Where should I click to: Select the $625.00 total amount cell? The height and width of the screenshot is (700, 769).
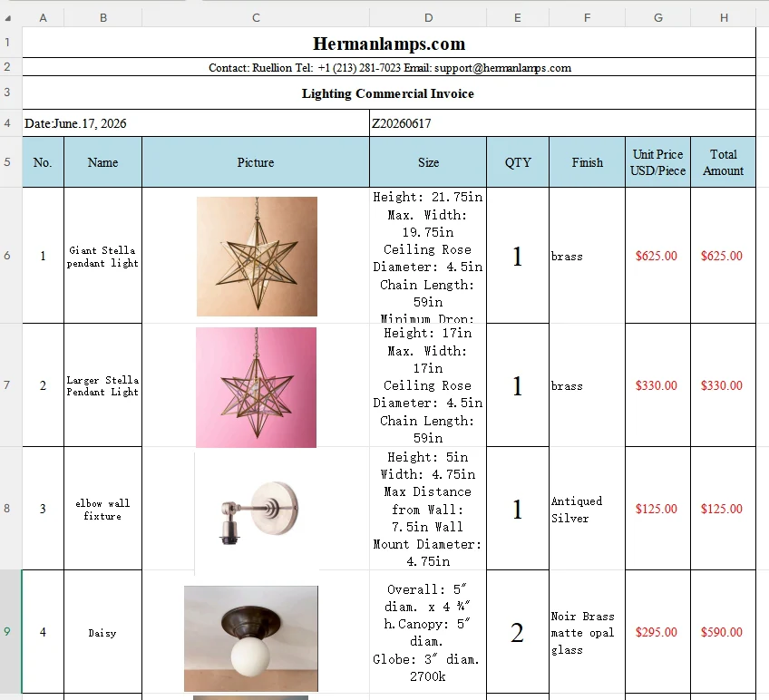click(724, 256)
